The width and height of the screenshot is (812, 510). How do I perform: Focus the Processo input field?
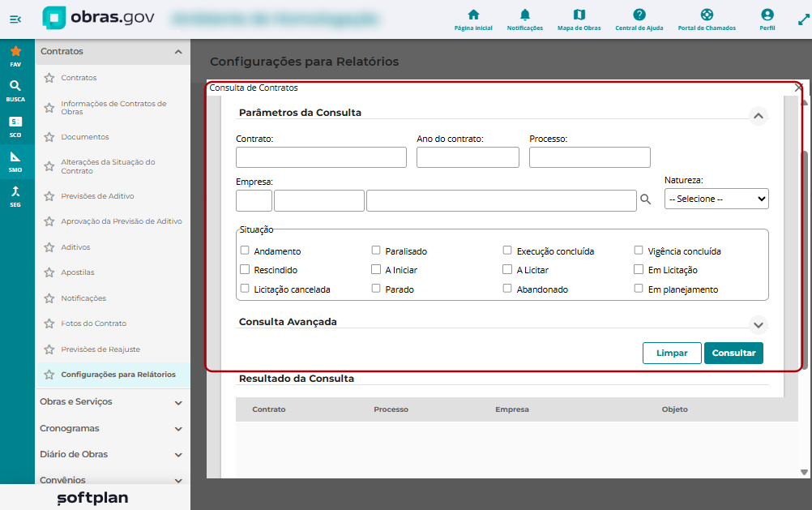pos(589,157)
